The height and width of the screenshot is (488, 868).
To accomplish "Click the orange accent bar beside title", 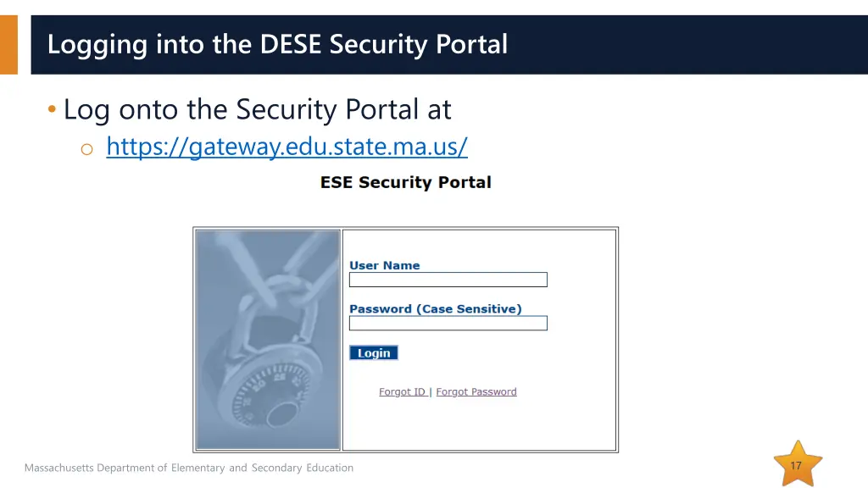I will pyautogui.click(x=8, y=44).
